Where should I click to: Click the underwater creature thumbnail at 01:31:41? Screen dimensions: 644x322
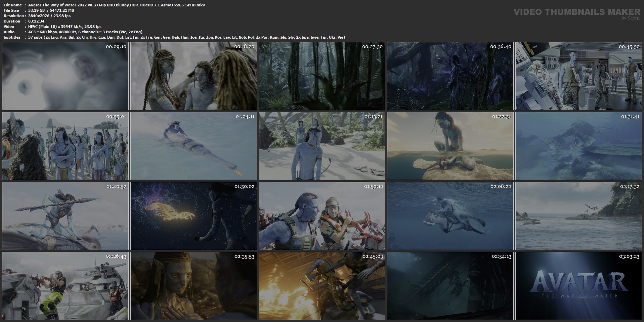point(578,146)
